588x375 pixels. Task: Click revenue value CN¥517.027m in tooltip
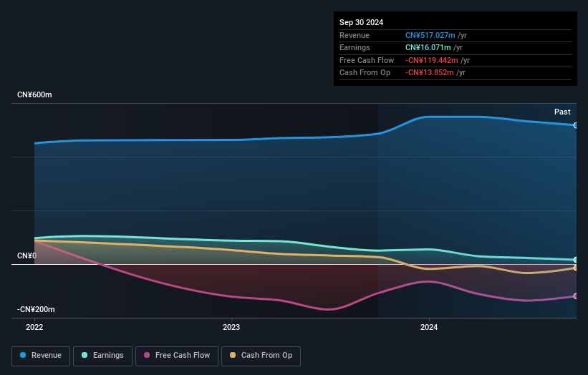point(430,35)
